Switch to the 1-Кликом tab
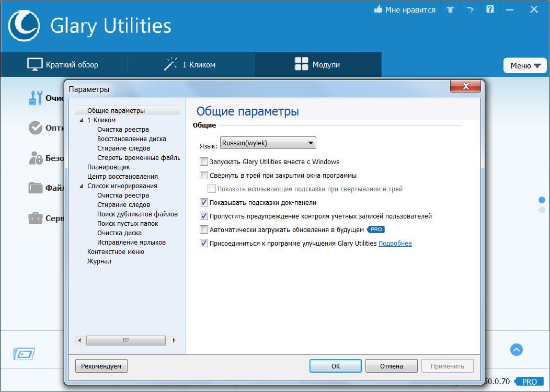 [190, 64]
